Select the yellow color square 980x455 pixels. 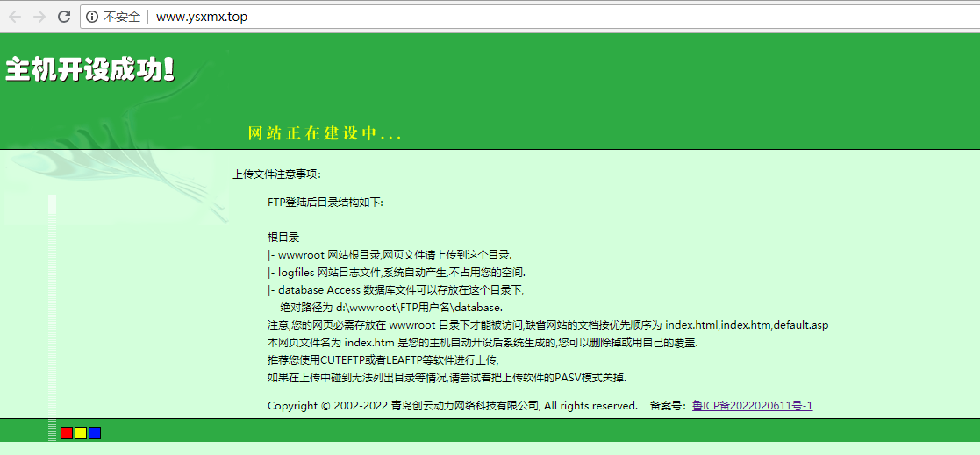tap(81, 433)
